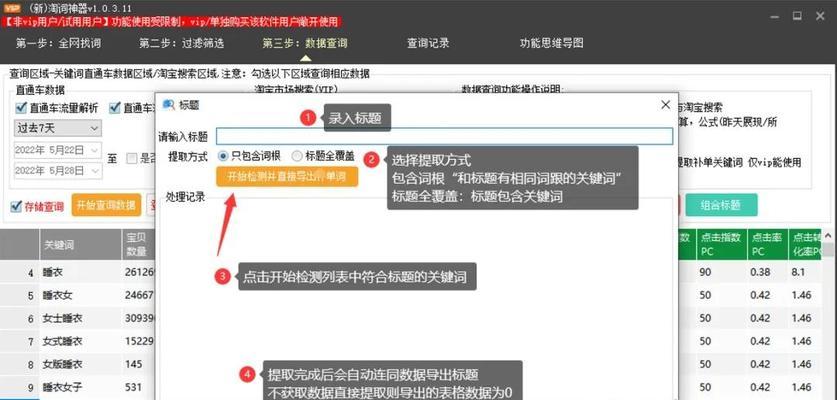The height and width of the screenshot is (400, 837).
Task: Go to the 查询记录 tab
Action: pos(428,43)
